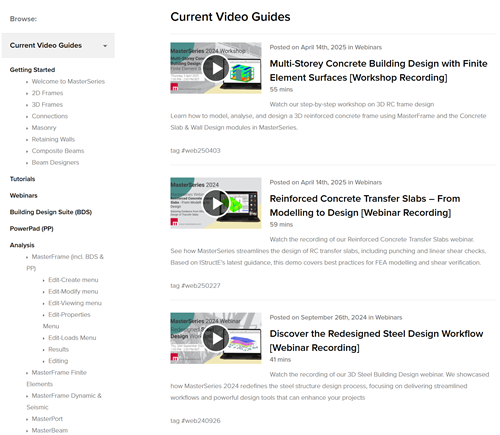The image size is (500, 435).
Task: Click Webinars link in Transfer Slabs post line
Action: [368, 182]
